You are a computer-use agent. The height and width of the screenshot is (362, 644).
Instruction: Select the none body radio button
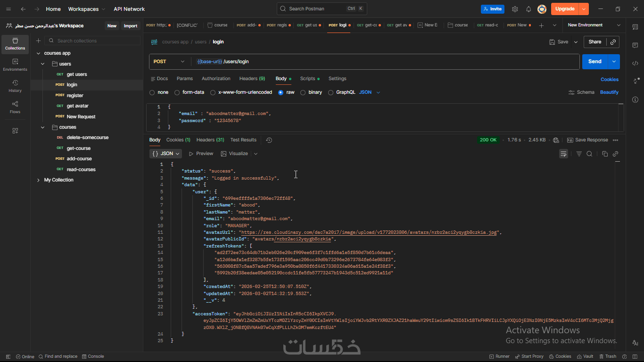152,92
